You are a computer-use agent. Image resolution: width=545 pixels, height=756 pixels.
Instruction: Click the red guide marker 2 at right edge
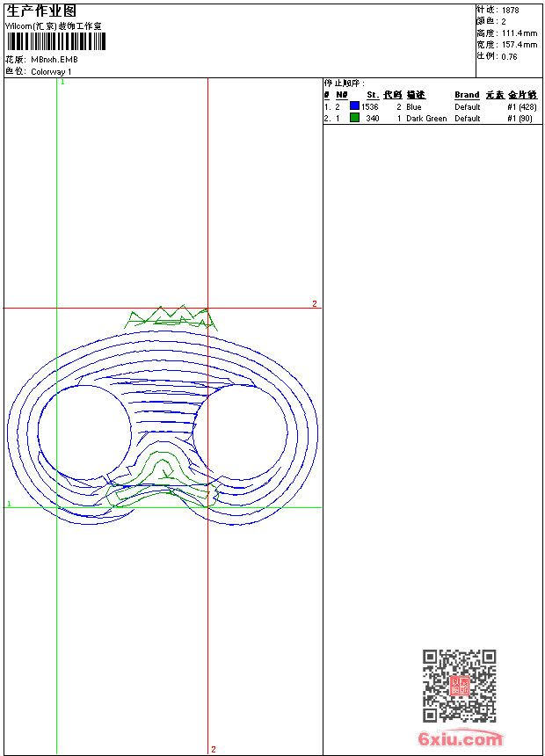pos(314,303)
